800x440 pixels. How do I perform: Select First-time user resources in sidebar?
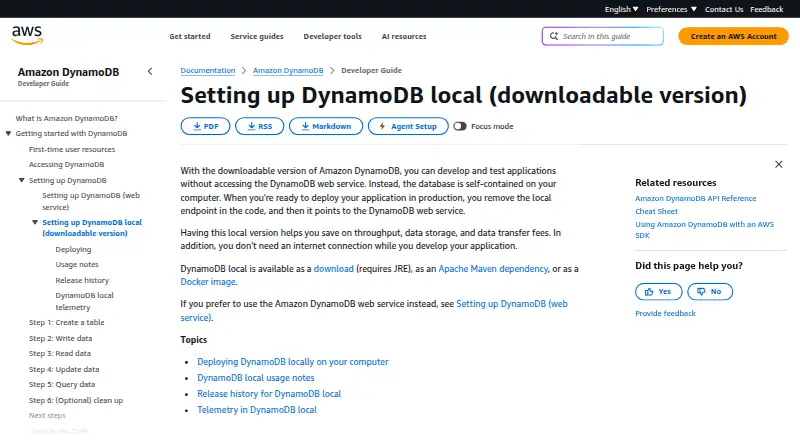(x=72, y=150)
